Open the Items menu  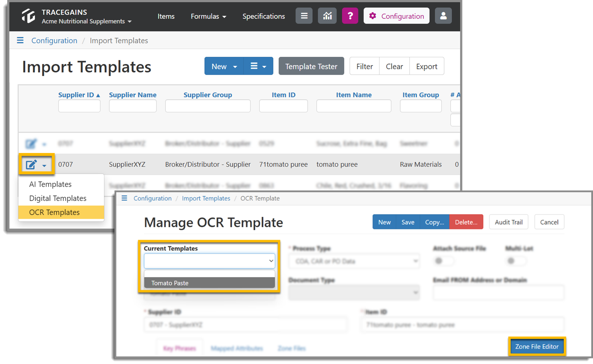(x=166, y=16)
